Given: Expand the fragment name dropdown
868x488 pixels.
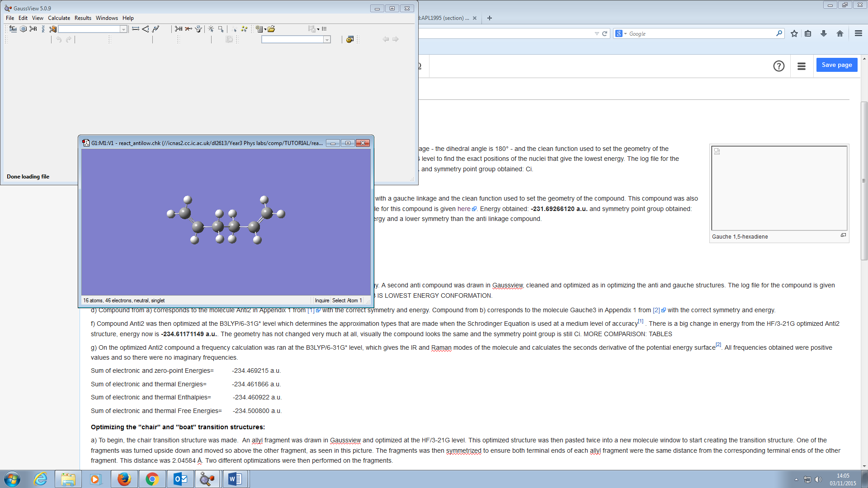Looking at the screenshot, I should click(123, 29).
